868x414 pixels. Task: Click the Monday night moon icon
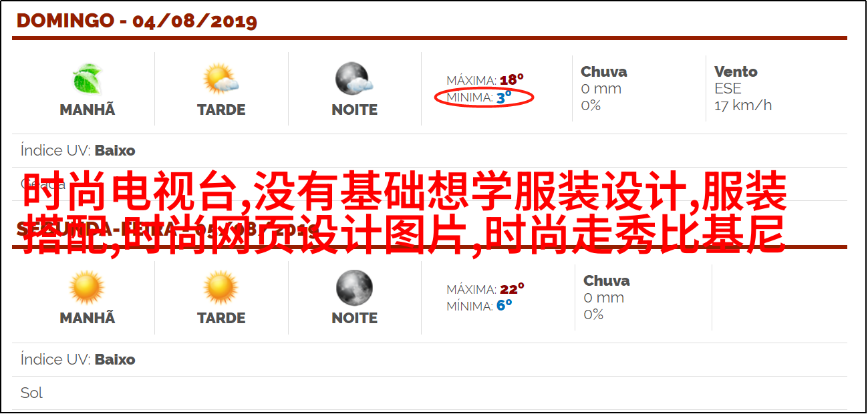pyautogui.click(x=354, y=288)
